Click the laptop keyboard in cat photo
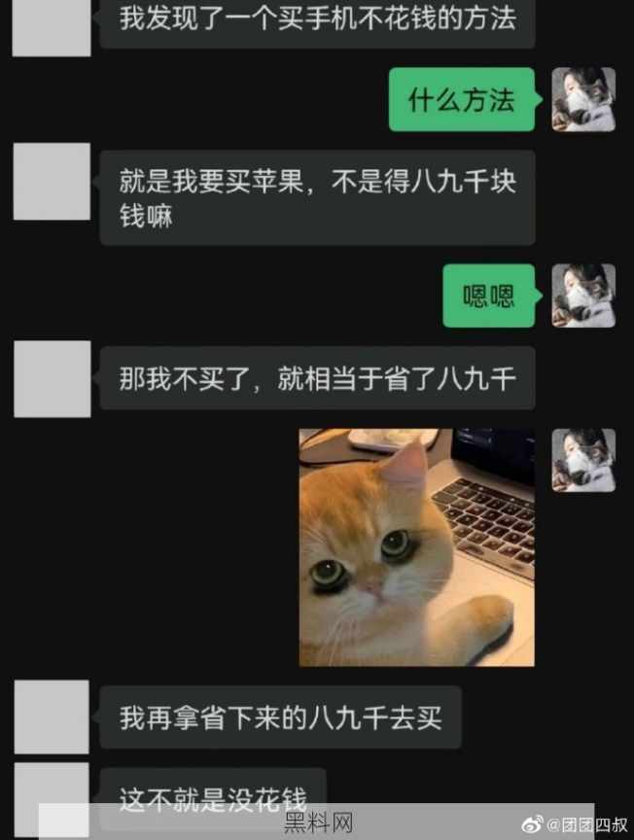Viewport: 634px width, 840px height. point(484,522)
